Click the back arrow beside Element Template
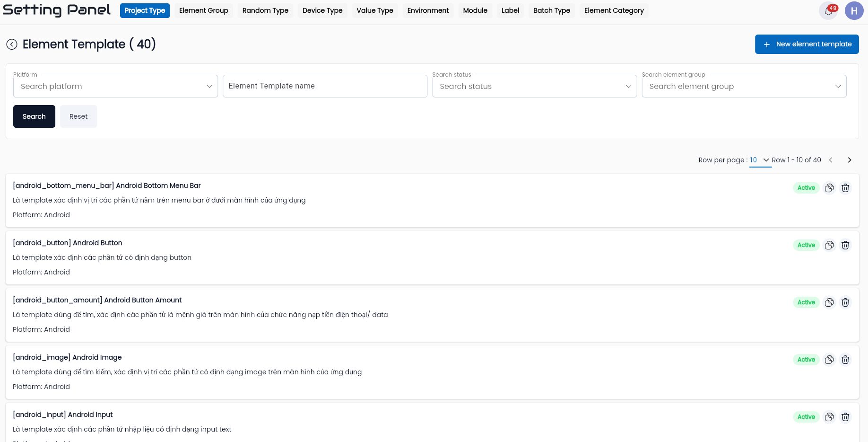 (12, 44)
